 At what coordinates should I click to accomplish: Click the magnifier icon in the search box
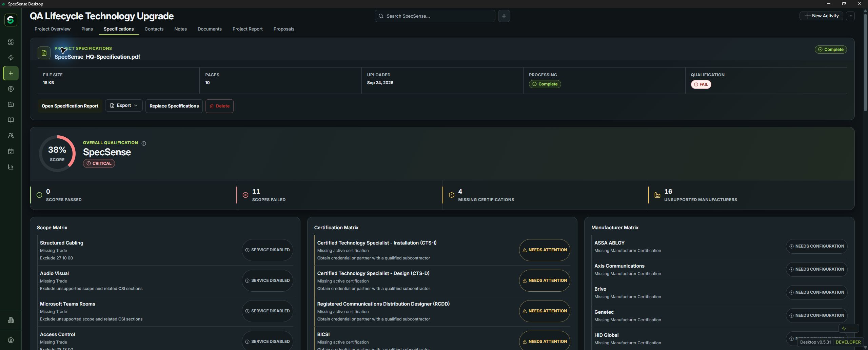point(381,16)
